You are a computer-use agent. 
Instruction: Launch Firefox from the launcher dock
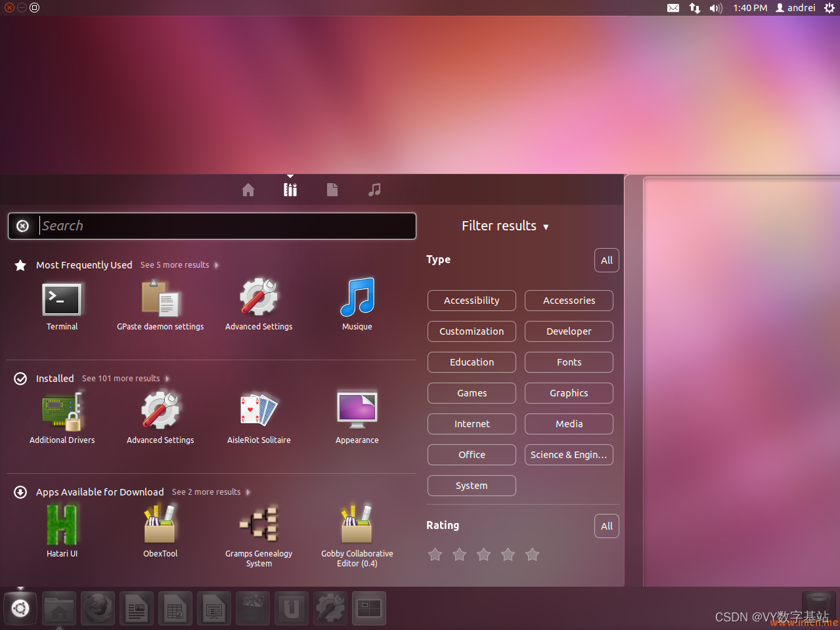pyautogui.click(x=97, y=608)
